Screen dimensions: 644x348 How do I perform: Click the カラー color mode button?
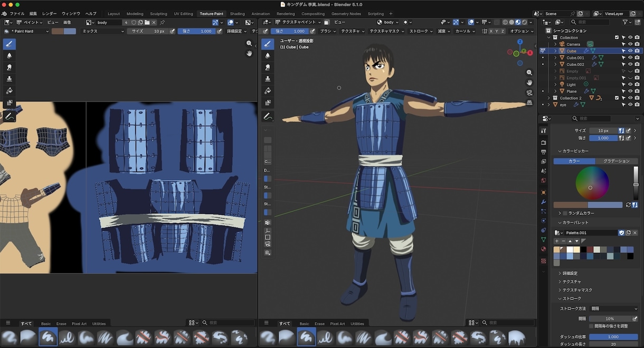tap(574, 161)
